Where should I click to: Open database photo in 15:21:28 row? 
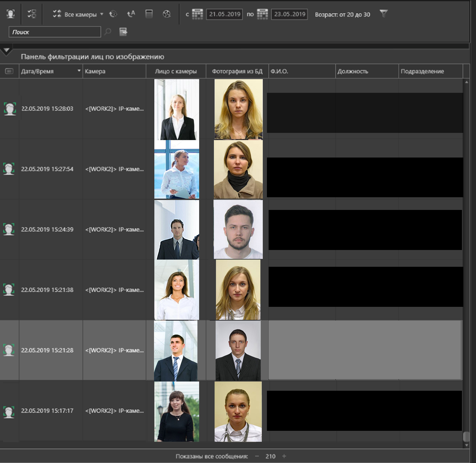[x=238, y=351]
